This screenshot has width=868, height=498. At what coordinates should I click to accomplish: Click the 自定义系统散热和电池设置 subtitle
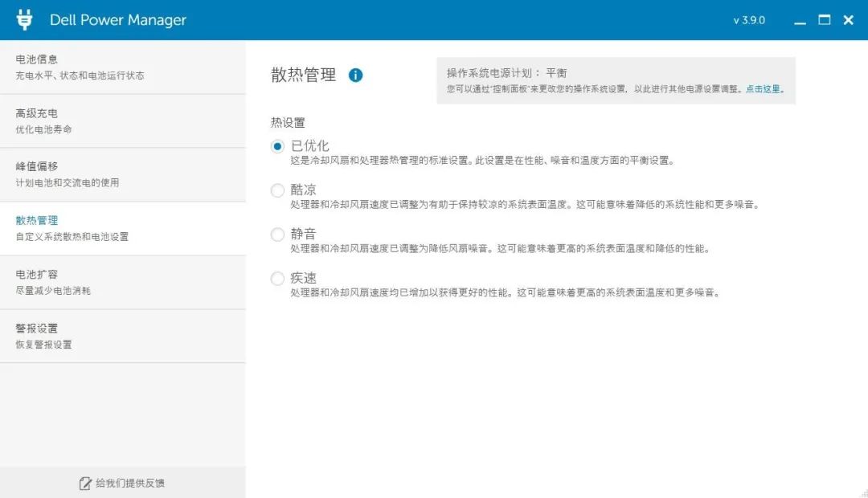click(x=72, y=237)
